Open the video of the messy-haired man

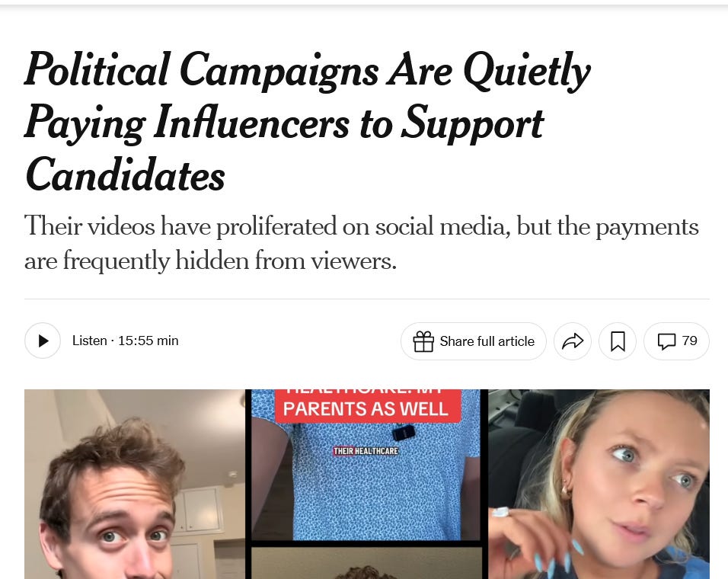coord(135,484)
